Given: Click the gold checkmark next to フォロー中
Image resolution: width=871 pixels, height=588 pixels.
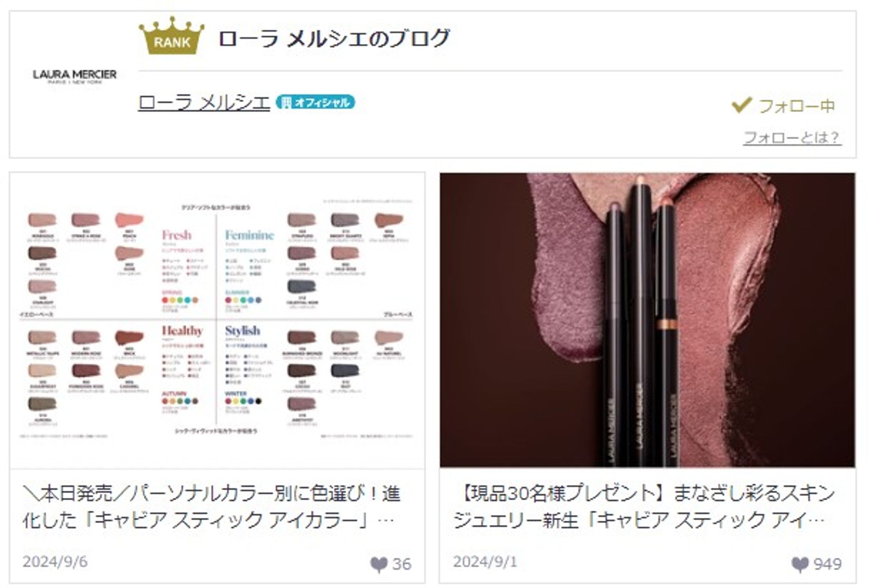Looking at the screenshot, I should click(x=742, y=105).
